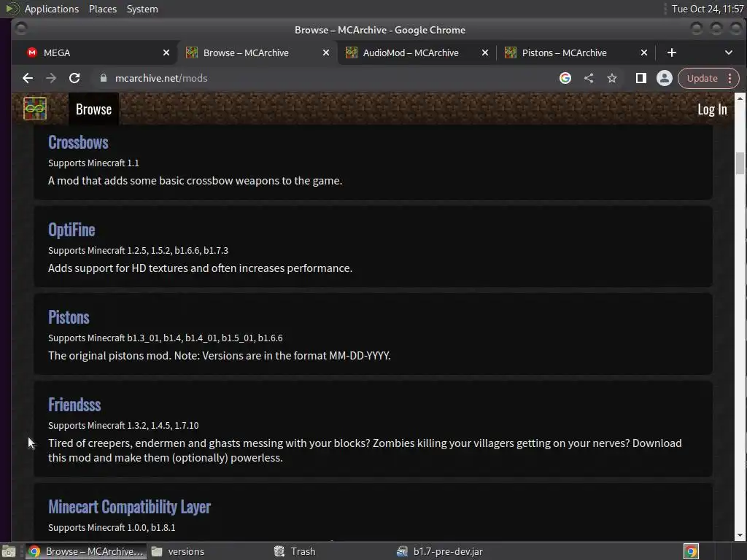Expand the tab search chevron dropdown

[729, 52]
